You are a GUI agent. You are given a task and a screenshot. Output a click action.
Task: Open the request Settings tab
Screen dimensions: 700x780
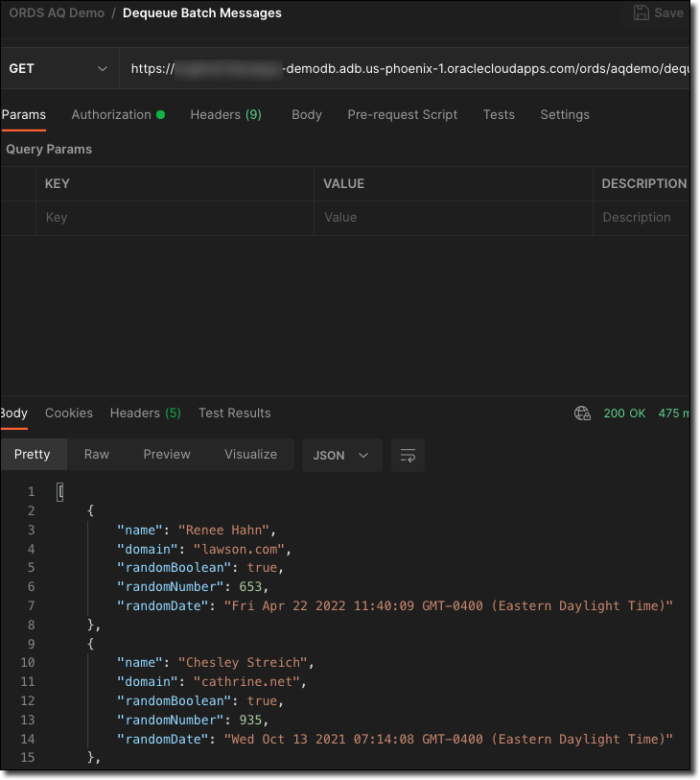click(x=565, y=115)
